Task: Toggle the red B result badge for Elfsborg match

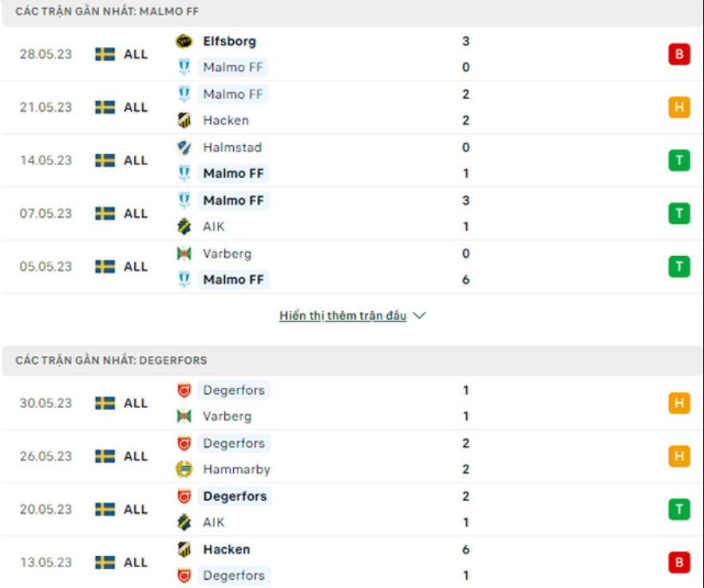Action: point(678,53)
